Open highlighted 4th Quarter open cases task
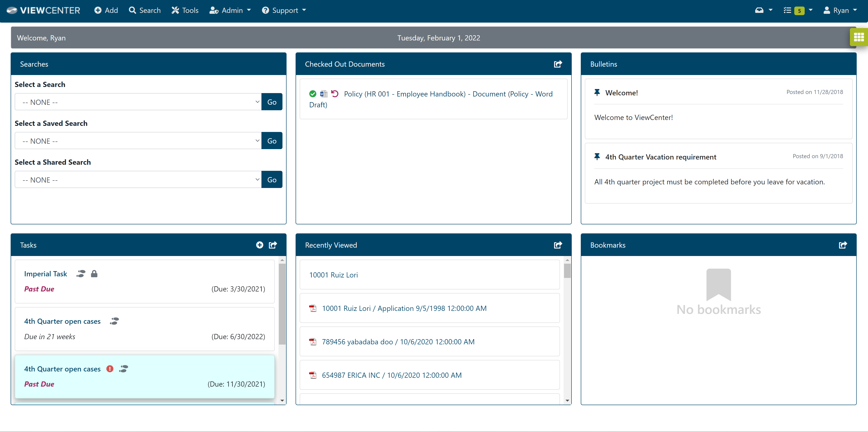Screen dimensions: 868x432 pyautogui.click(x=62, y=369)
